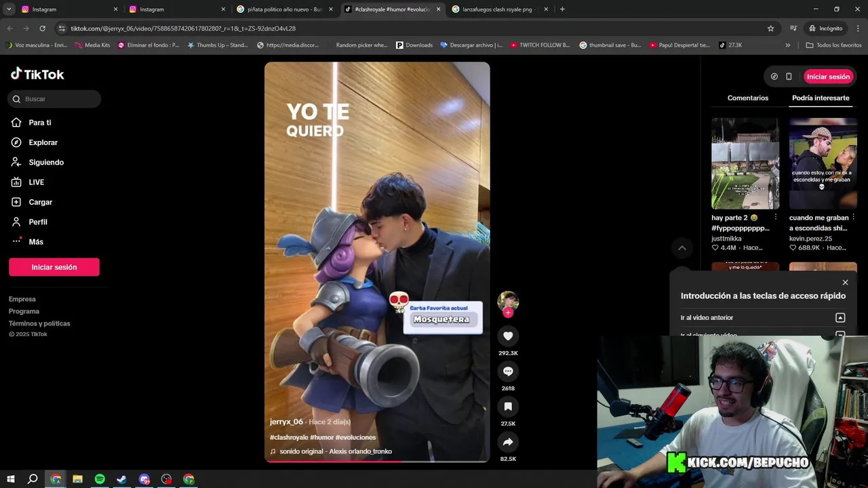Screen dimensions: 868x488
Task: Share the video using the arrow icon
Action: (x=508, y=442)
